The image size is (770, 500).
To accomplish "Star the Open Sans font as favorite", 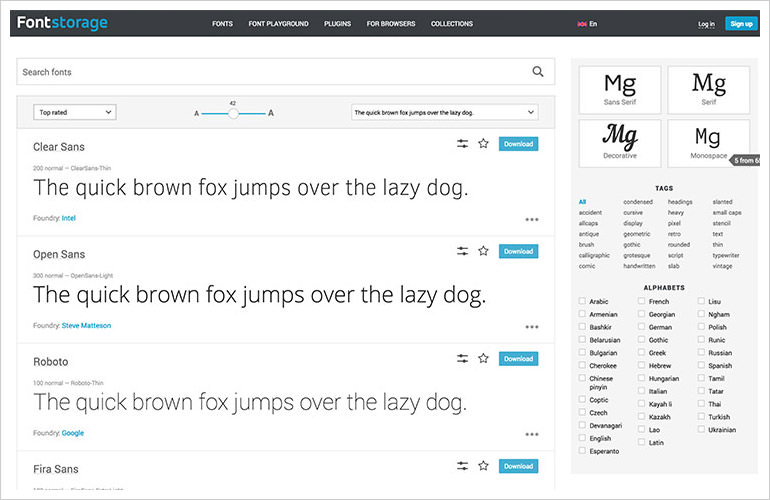I will pos(483,251).
